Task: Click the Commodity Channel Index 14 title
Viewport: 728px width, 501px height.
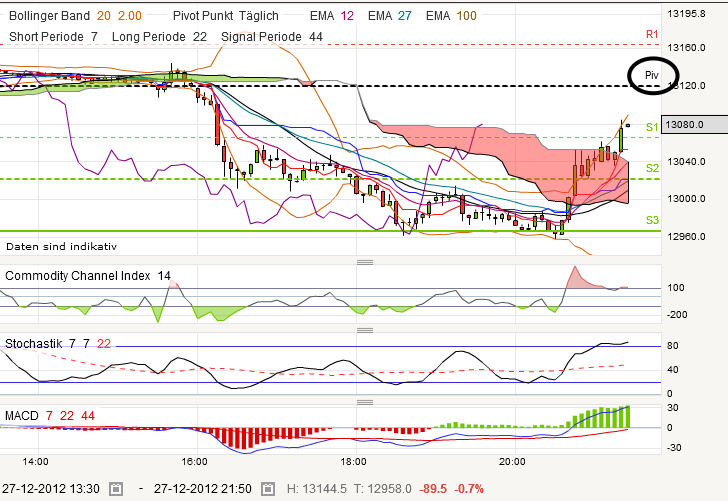Action: (x=88, y=276)
